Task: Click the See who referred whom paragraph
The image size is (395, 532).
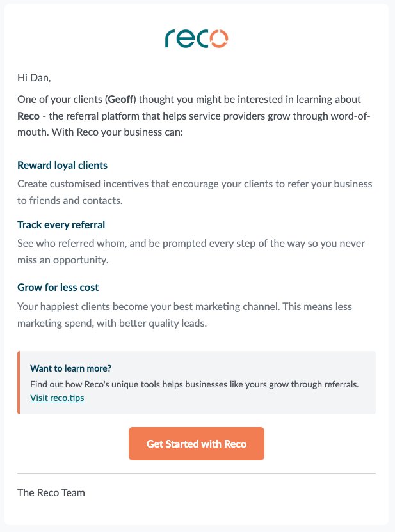Action: [191, 251]
